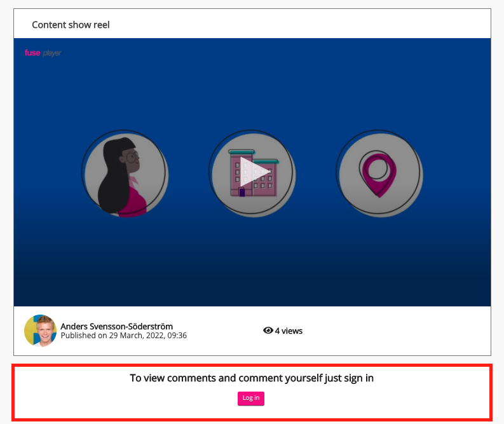The height and width of the screenshot is (424, 504).
Task: Click empty space beside the Log in button
Action: tap(356, 399)
